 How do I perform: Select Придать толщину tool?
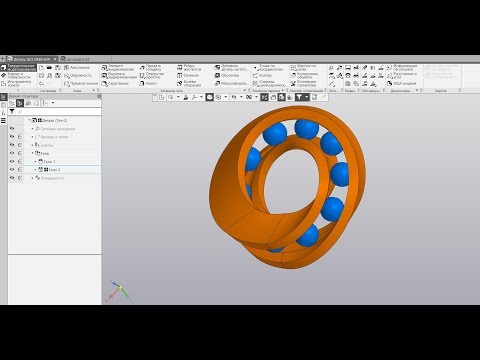(150, 68)
